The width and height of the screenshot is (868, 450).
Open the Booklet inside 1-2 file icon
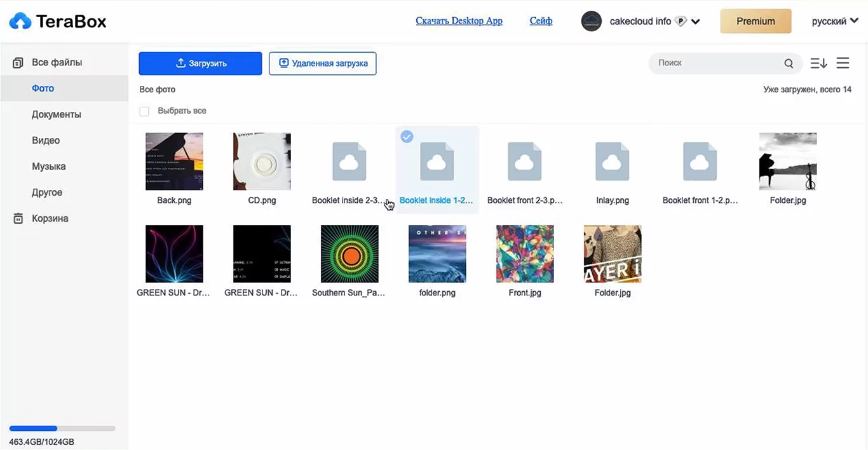tap(437, 161)
